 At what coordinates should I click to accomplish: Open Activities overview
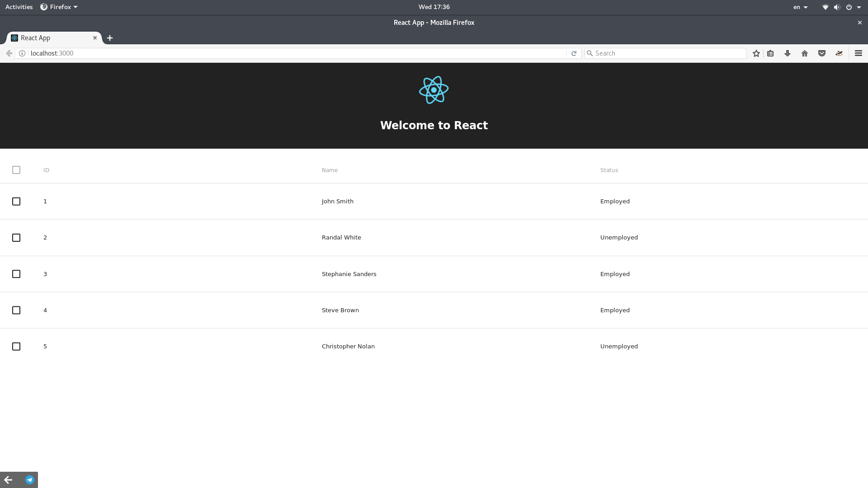click(x=19, y=7)
